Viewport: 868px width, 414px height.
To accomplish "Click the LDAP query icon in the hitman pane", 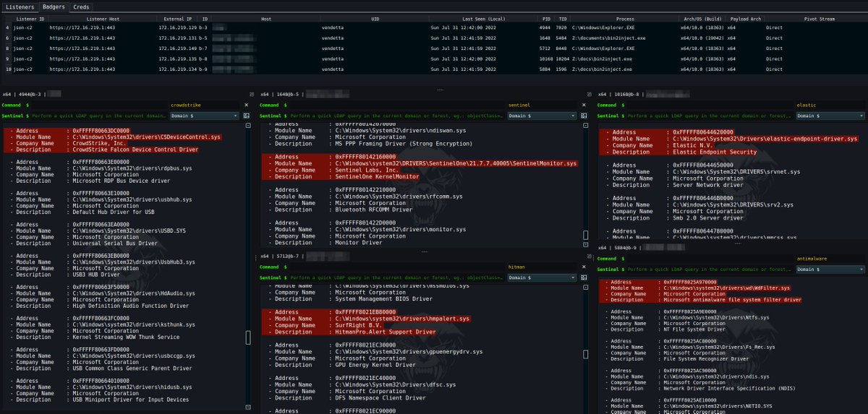I will (x=584, y=277).
